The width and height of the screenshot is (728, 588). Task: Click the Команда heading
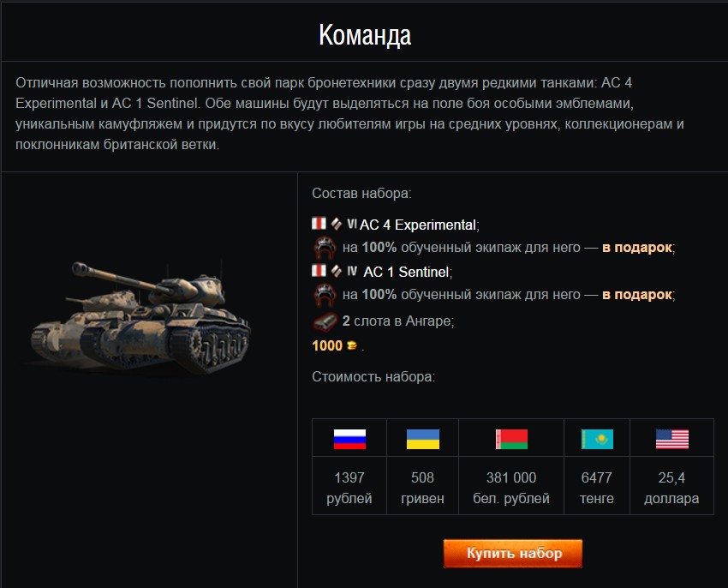(x=365, y=35)
